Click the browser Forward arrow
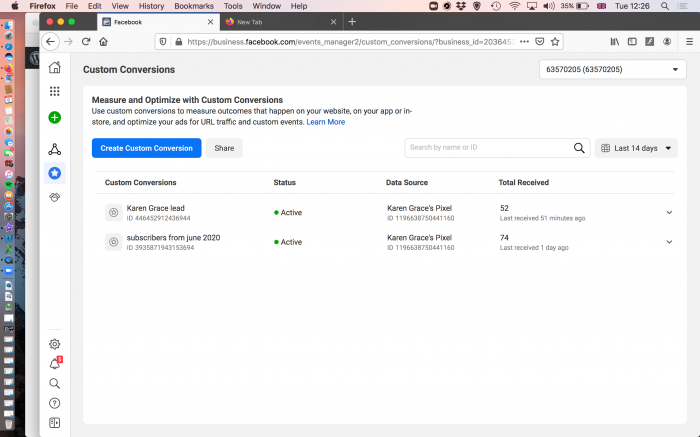The height and width of the screenshot is (437, 700). pos(68,42)
